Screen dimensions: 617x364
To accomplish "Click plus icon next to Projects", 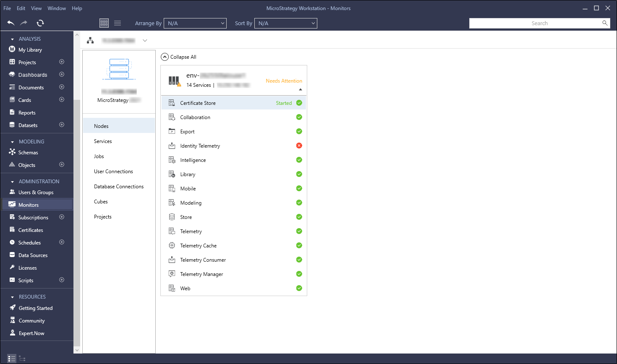I will (x=62, y=62).
